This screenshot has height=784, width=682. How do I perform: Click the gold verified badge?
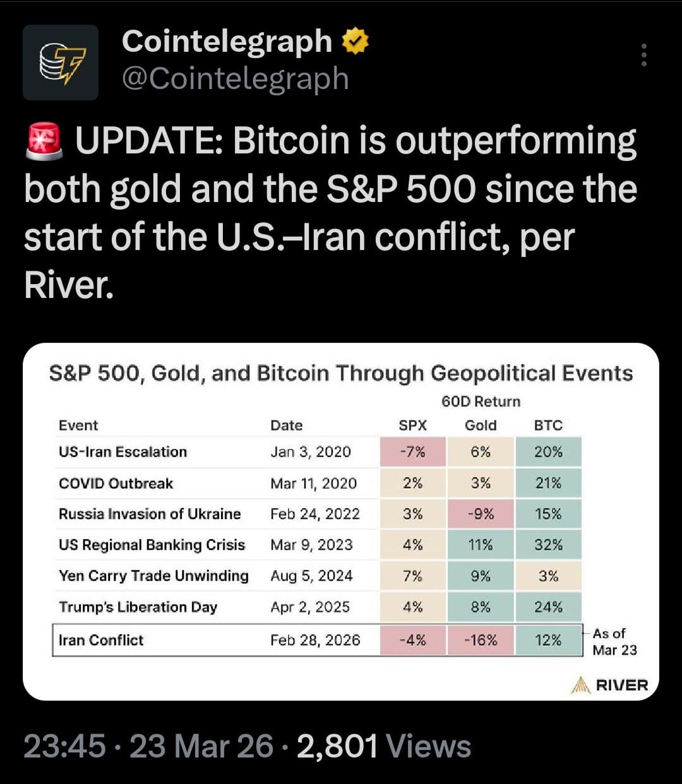356,42
